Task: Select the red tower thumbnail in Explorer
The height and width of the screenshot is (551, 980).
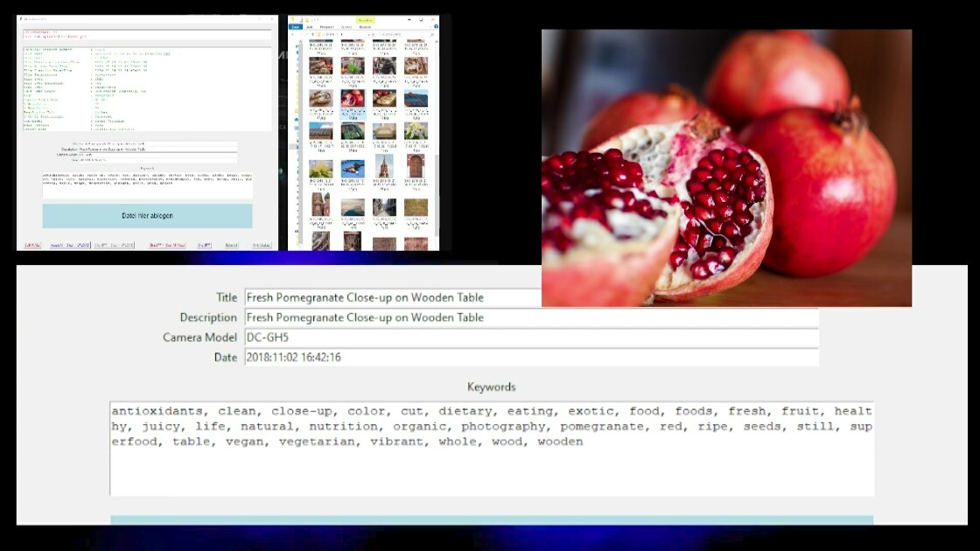Action: 384,167
